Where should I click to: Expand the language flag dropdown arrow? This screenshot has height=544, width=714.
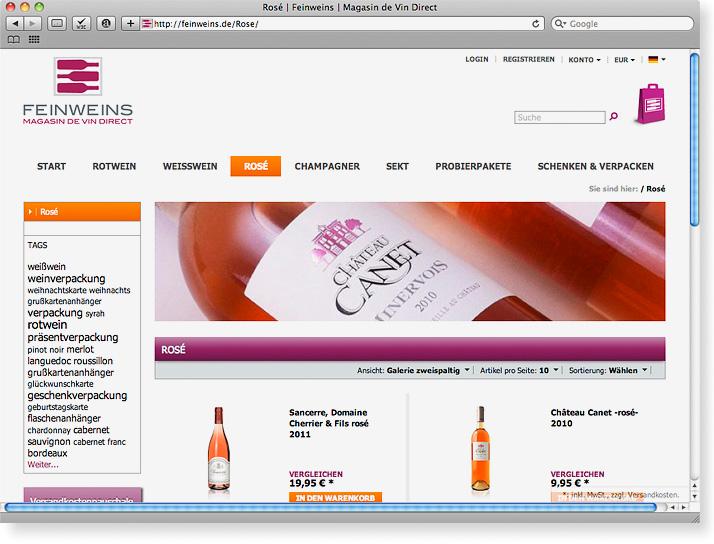click(663, 59)
